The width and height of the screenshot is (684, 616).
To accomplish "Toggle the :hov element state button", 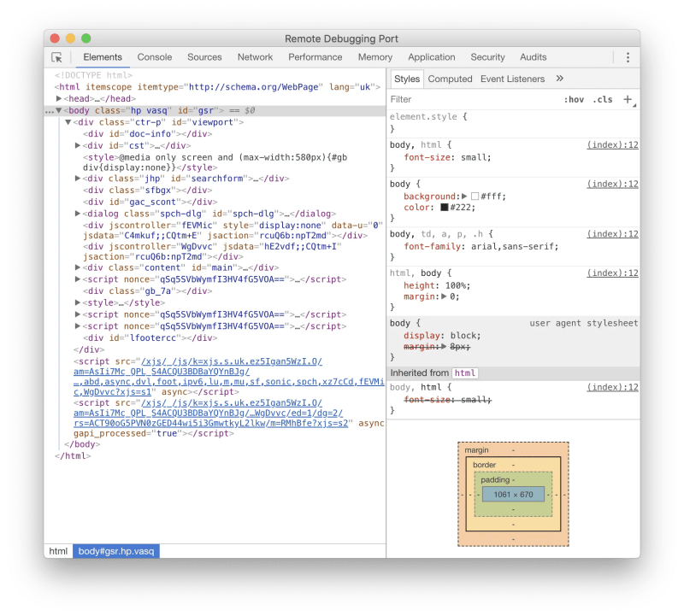I will coord(574,100).
